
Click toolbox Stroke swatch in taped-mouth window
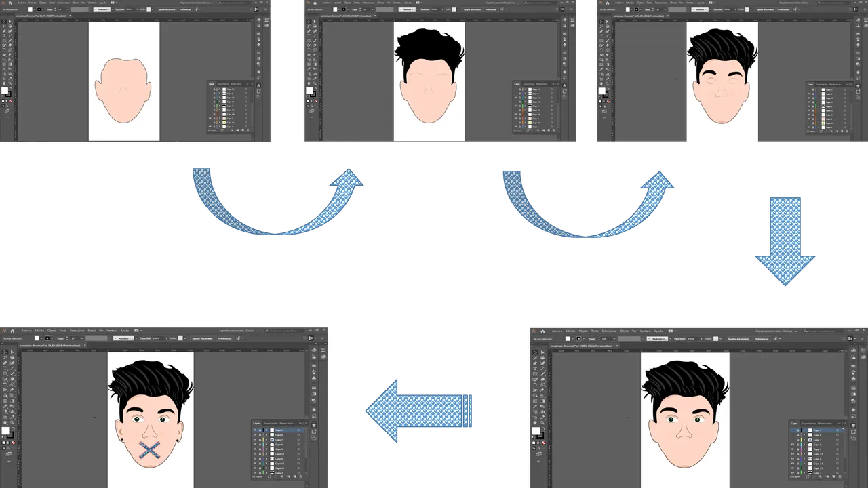pyautogui.click(x=11, y=436)
